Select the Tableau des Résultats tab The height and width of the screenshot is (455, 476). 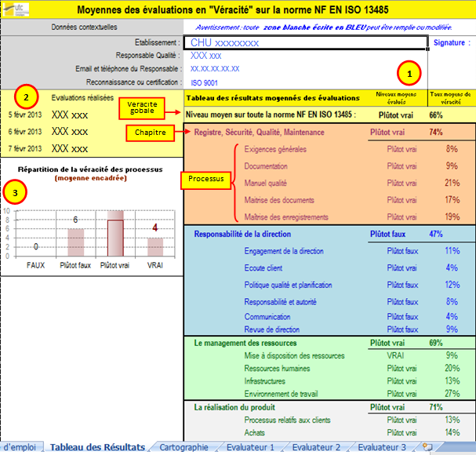pyautogui.click(x=97, y=447)
